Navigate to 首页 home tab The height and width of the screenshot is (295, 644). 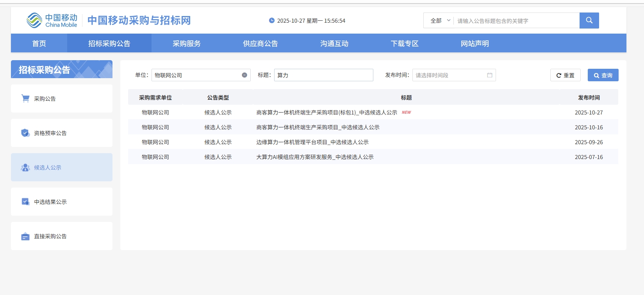point(39,43)
